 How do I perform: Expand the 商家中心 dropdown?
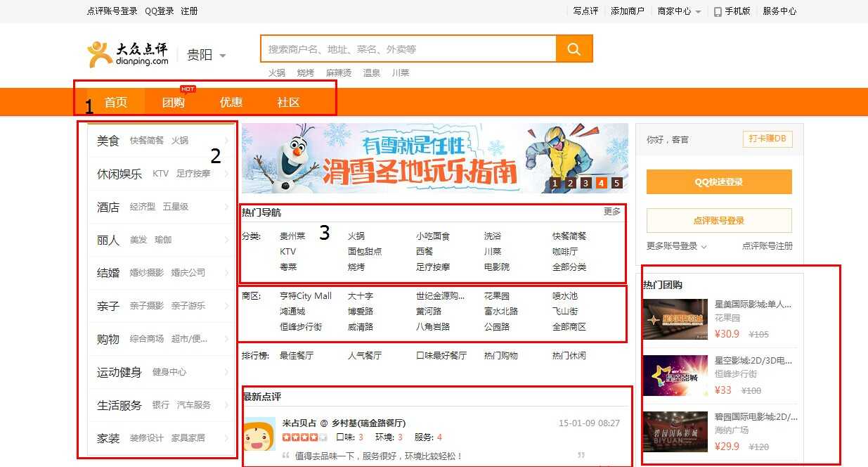pyautogui.click(x=698, y=12)
